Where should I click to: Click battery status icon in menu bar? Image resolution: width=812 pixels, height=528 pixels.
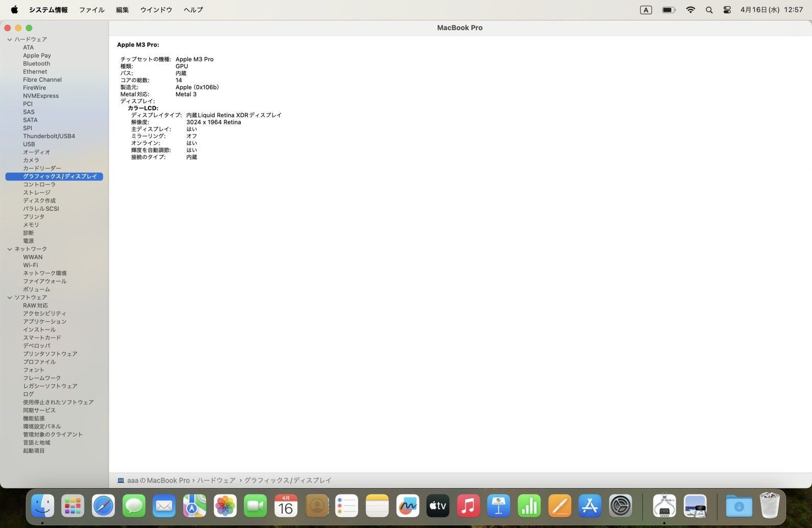tap(669, 10)
